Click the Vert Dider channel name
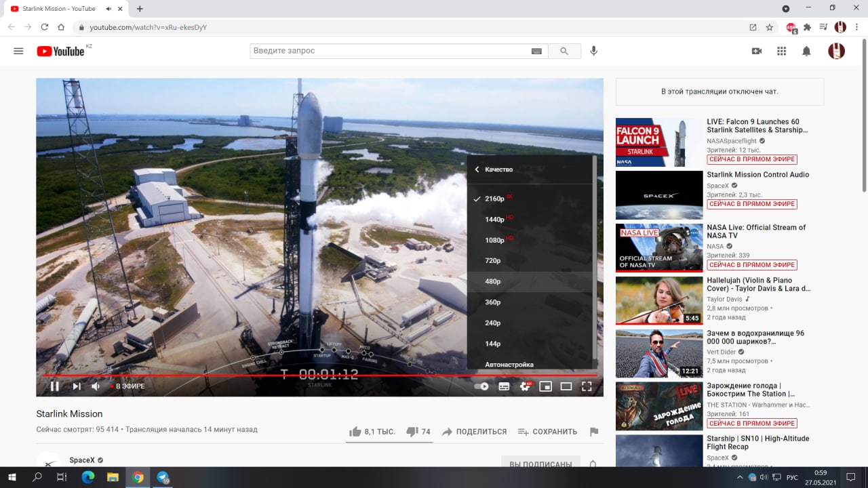 tap(722, 352)
